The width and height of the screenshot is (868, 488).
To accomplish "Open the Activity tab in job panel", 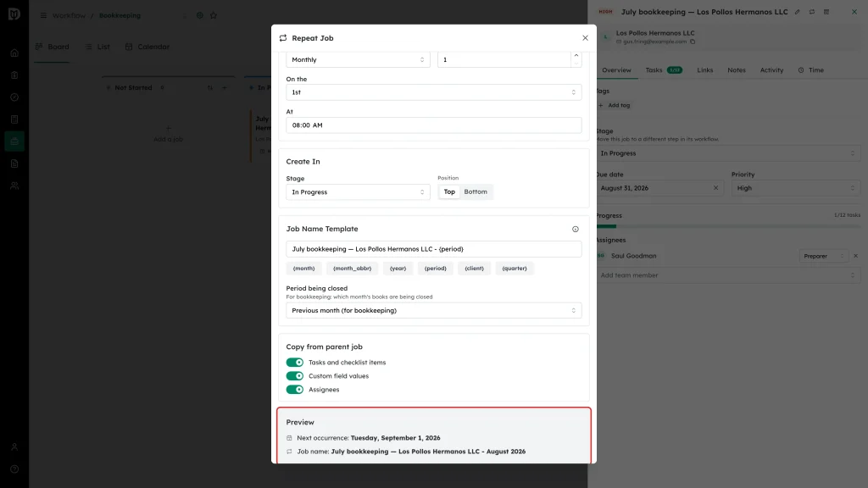I will 771,70.
